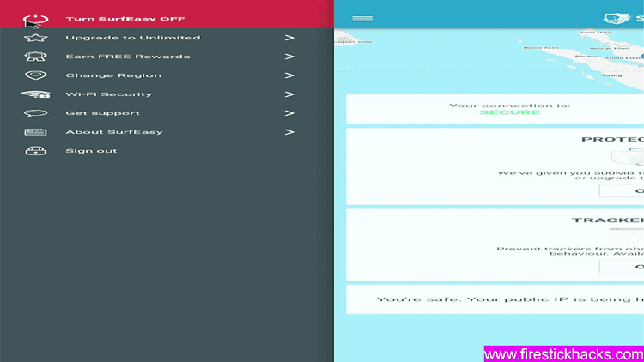
Task: Expand the Wi-Fi Security chevron
Action: coord(289,94)
